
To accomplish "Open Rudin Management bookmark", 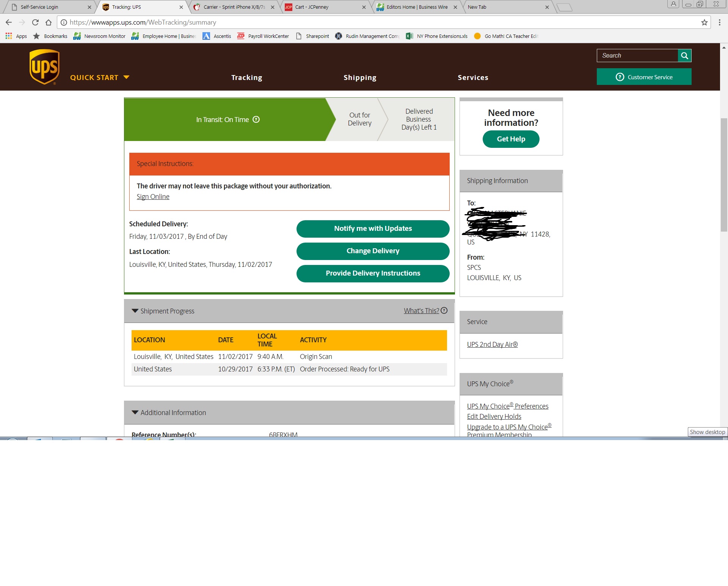I will tap(367, 36).
